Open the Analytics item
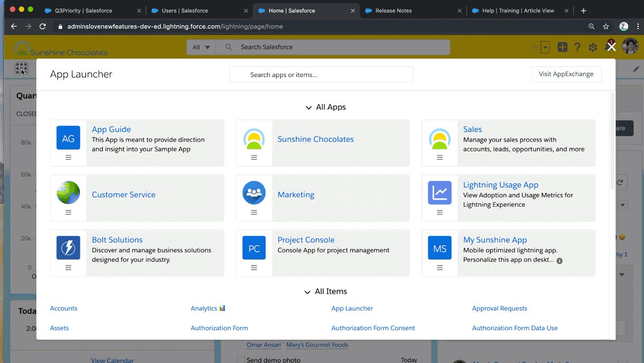Viewport: 644px width, 363px height. point(204,308)
